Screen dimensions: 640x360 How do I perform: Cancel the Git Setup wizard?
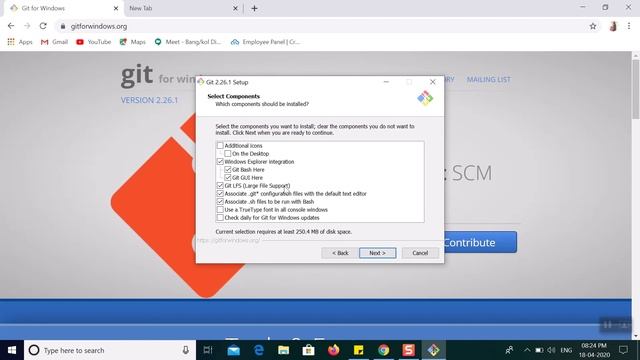tap(420, 253)
